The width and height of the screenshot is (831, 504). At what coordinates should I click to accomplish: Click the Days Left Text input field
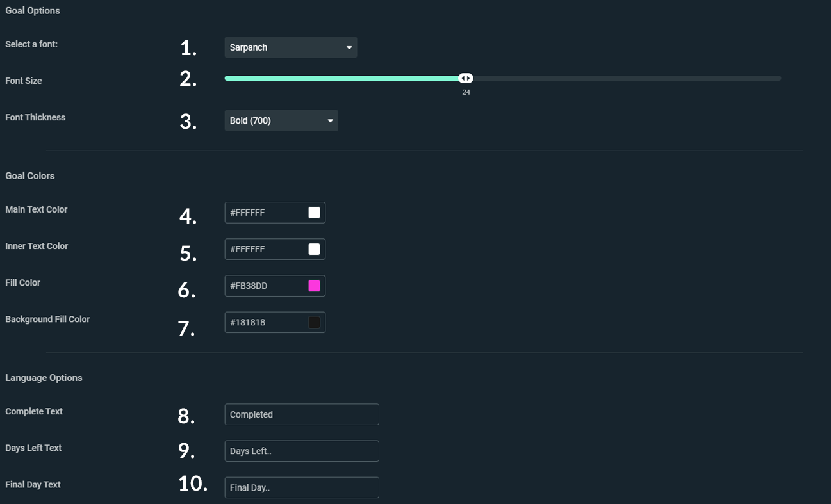pyautogui.click(x=302, y=451)
